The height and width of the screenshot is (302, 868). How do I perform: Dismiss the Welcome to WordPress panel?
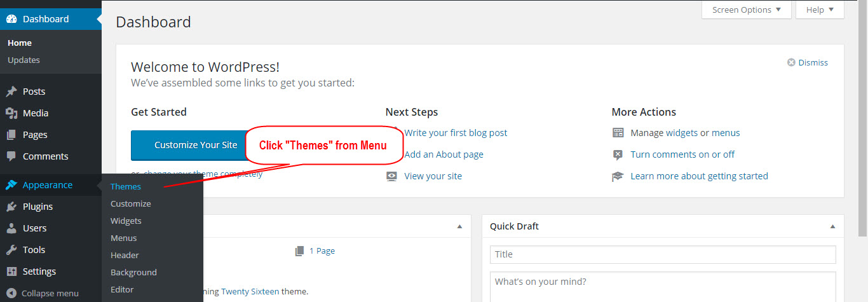tap(808, 62)
